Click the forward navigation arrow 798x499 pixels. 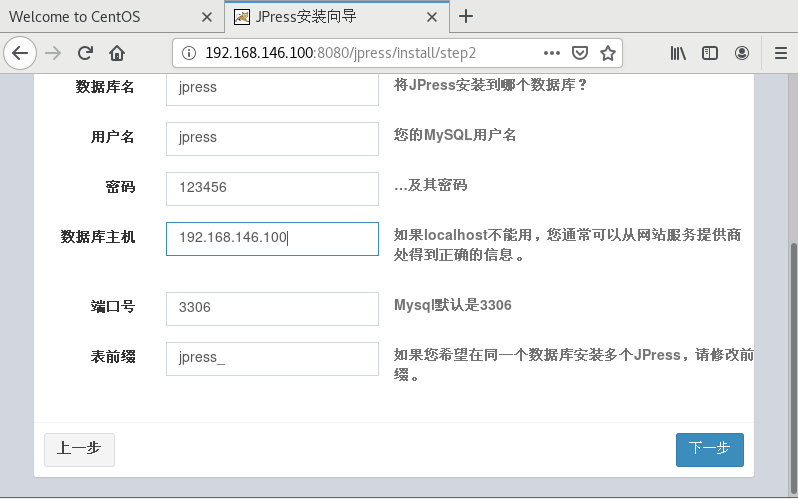tap(53, 53)
